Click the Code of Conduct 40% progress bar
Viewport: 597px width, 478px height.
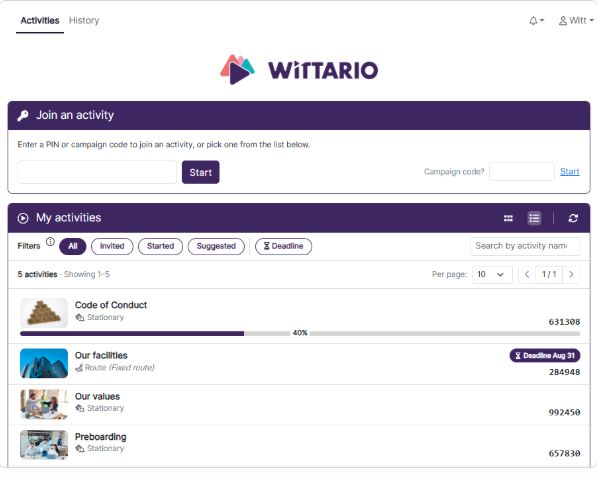click(x=300, y=333)
